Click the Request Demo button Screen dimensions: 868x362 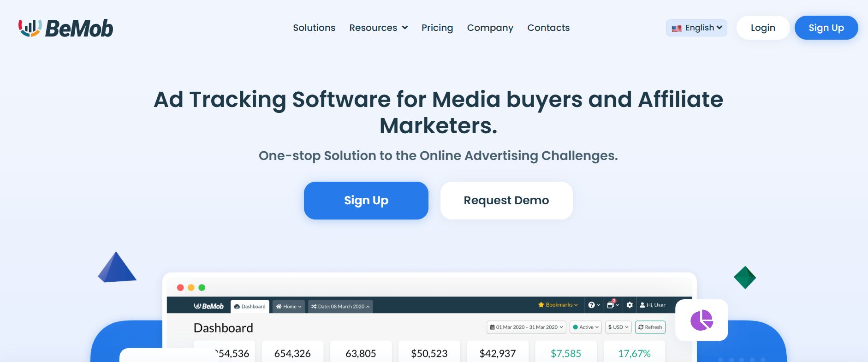[506, 201]
